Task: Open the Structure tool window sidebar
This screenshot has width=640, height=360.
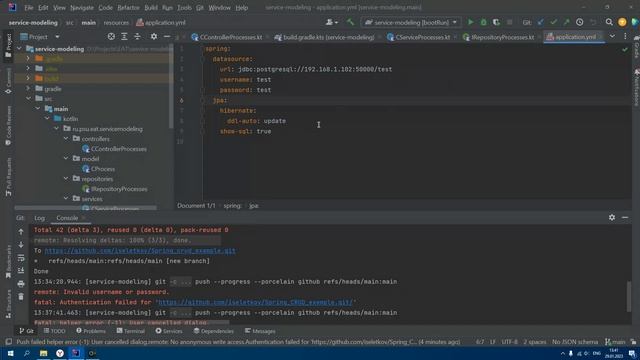Action: pyautogui.click(x=8, y=304)
